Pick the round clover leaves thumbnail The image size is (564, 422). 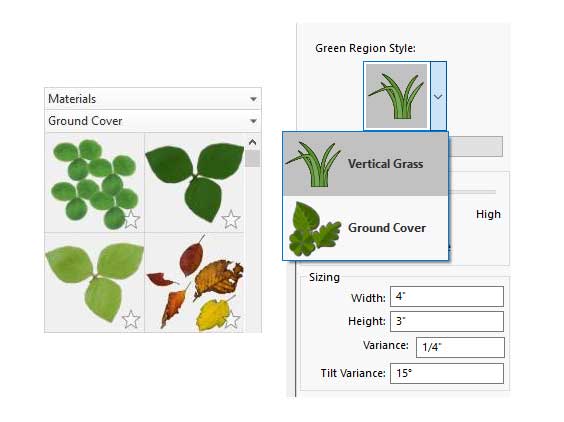click(x=95, y=183)
